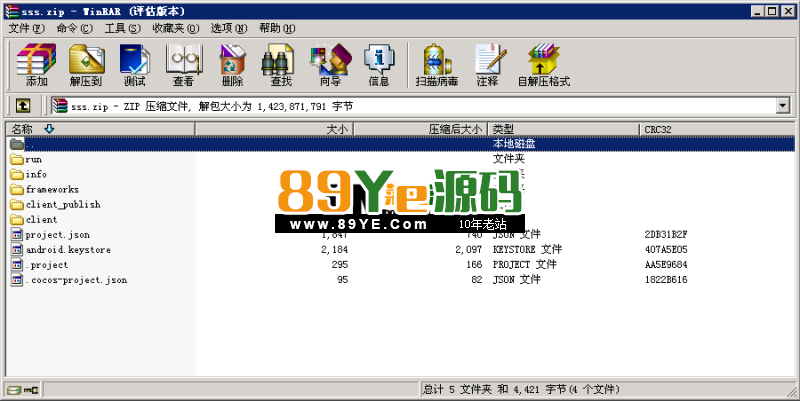Expand the address bar dropdown arrow
The height and width of the screenshot is (401, 800).
783,106
